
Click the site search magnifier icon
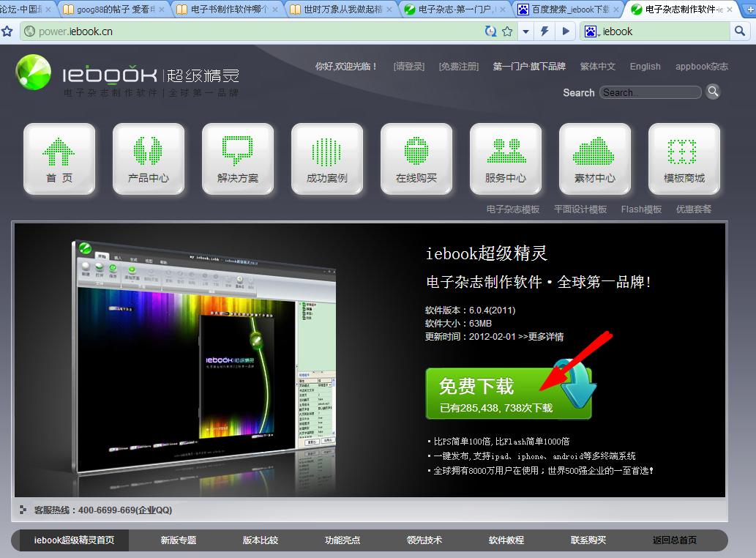(x=713, y=92)
